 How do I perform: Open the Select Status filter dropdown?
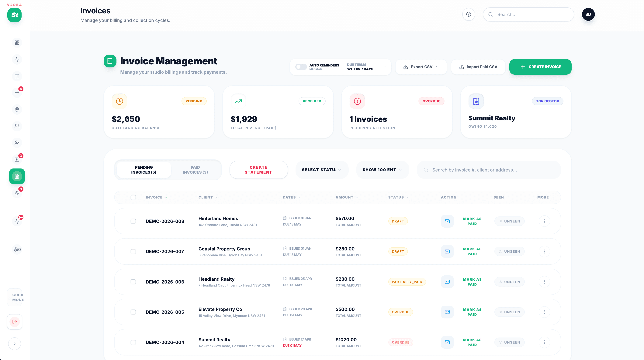point(322,170)
